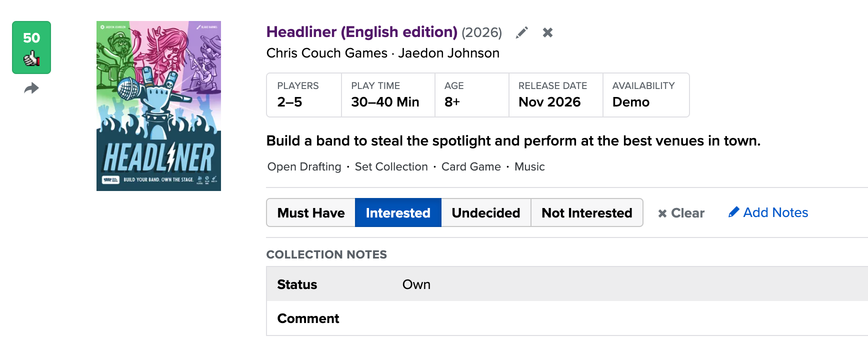Open the Headliner box cover image
The width and height of the screenshot is (868, 356).
pyautogui.click(x=158, y=106)
